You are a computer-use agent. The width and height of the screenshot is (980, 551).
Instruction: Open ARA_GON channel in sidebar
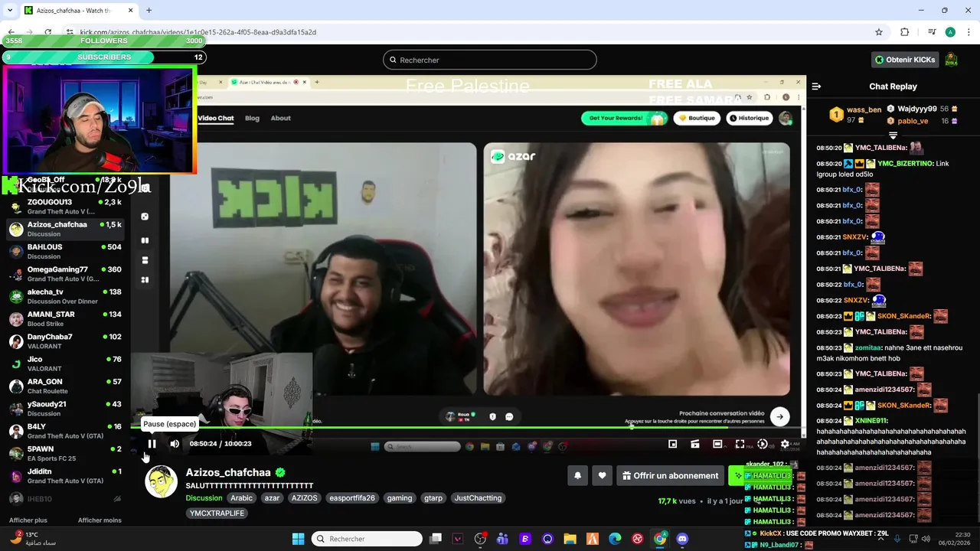point(65,386)
